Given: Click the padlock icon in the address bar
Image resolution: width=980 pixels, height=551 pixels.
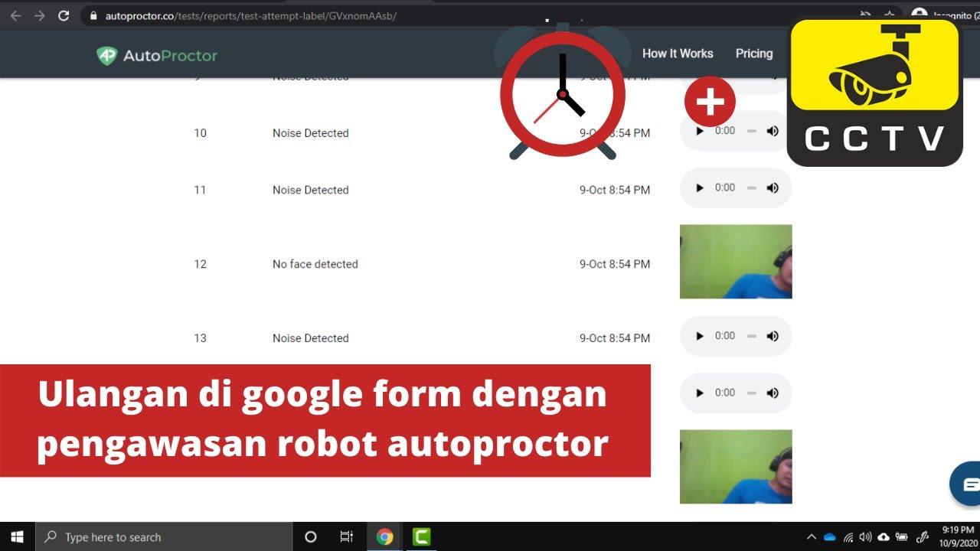Looking at the screenshot, I should (x=93, y=16).
